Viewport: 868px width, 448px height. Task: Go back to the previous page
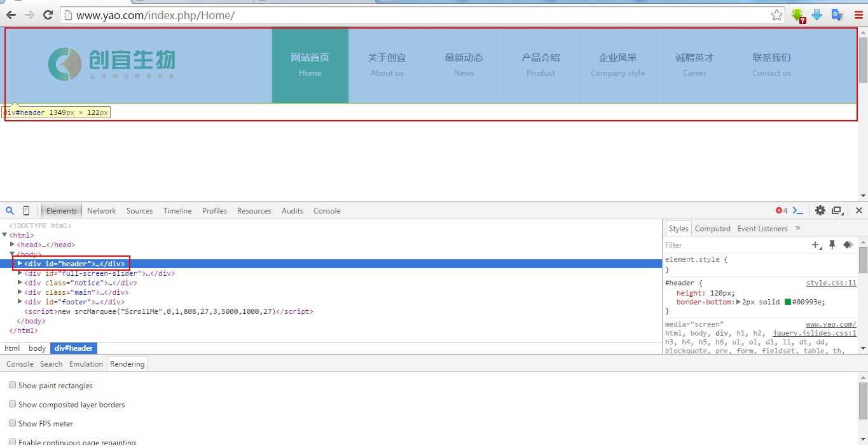point(11,15)
